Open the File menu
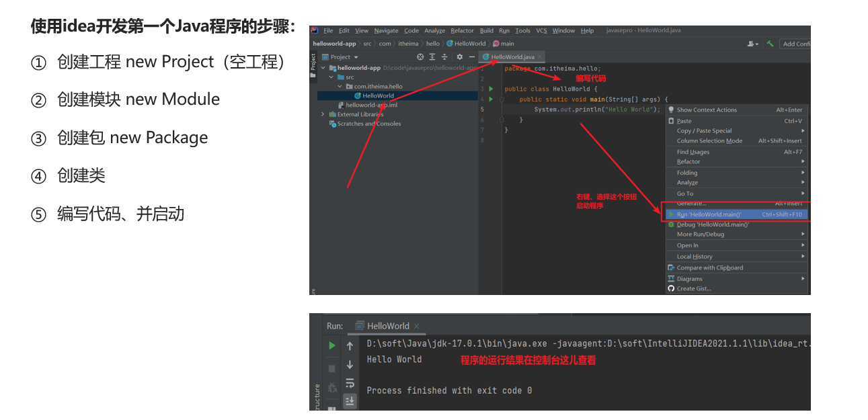868x420 pixels. click(x=328, y=30)
